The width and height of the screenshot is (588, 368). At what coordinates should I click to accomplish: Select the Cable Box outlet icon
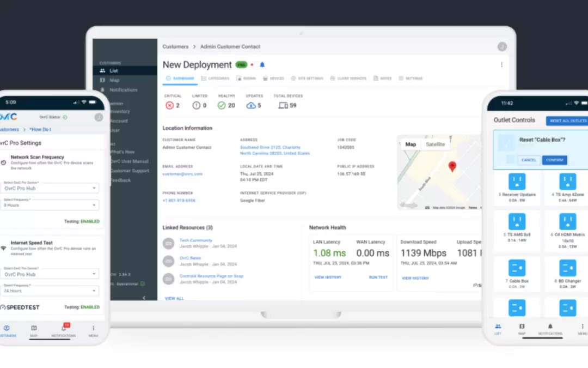[x=517, y=268]
